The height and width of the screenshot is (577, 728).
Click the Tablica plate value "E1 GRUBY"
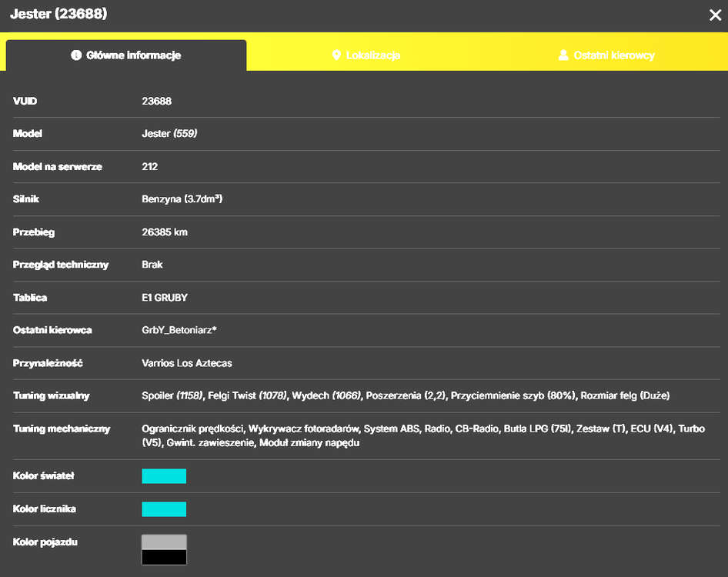(x=165, y=298)
